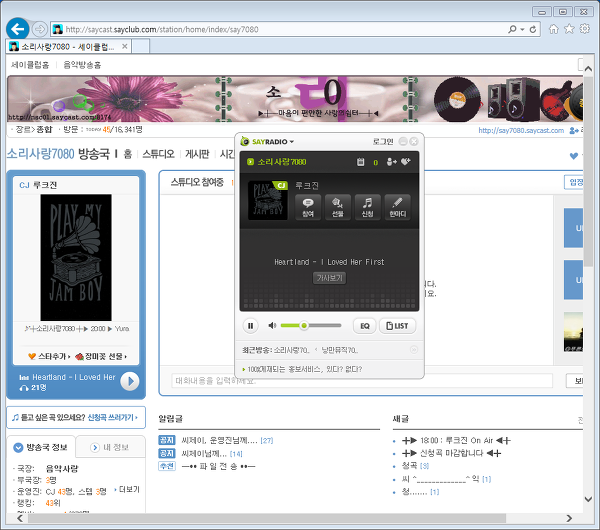Click add-friend person icon in SayRadio header

click(391, 162)
